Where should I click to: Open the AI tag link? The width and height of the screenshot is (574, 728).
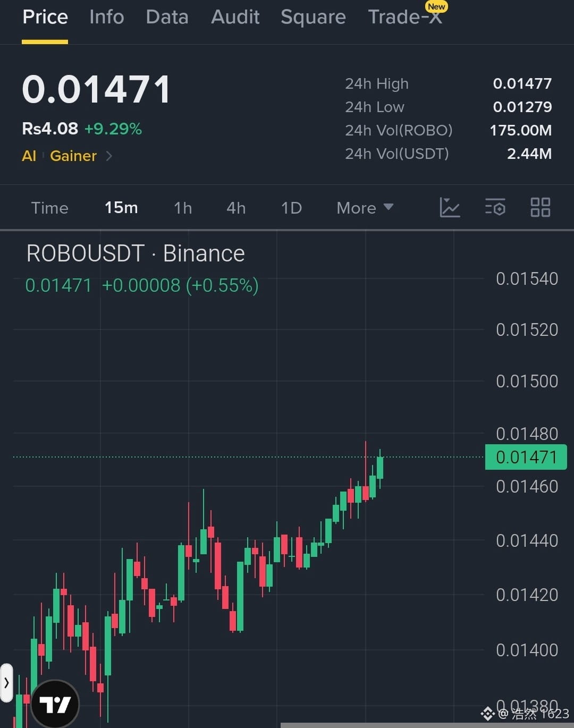tap(29, 156)
